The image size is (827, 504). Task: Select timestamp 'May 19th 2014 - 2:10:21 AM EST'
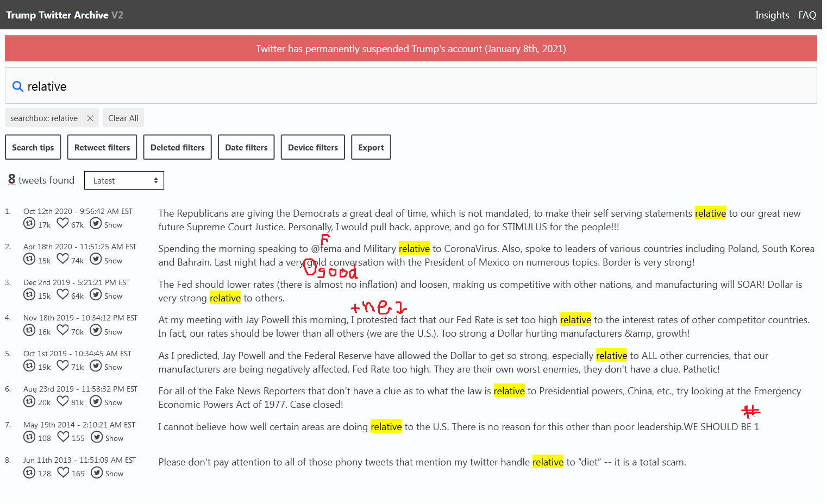(79, 425)
